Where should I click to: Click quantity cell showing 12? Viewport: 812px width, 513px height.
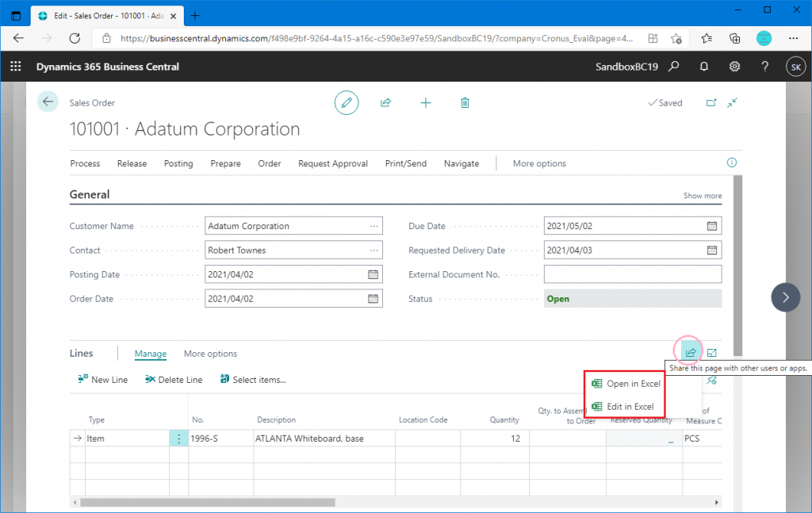(x=495, y=438)
